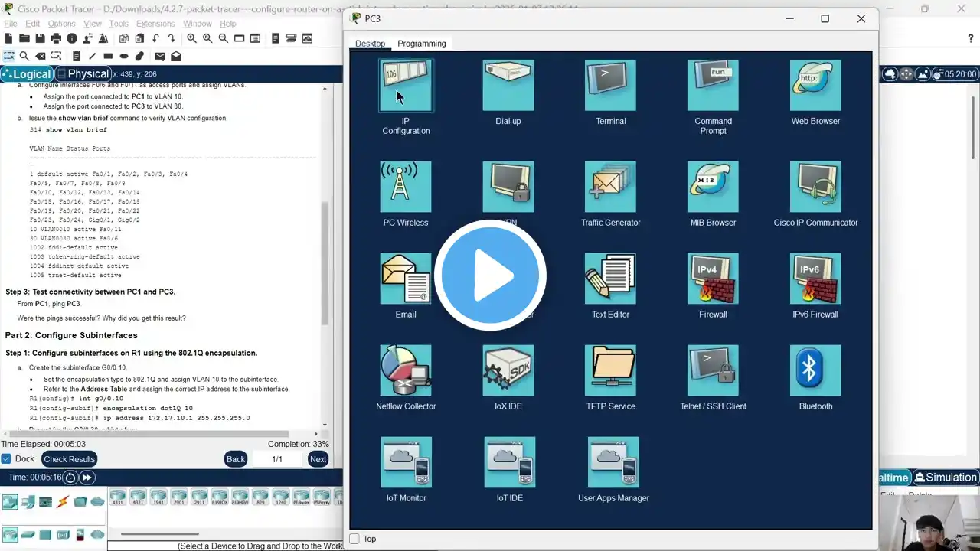This screenshot has height=551, width=980.
Task: Open the Edit menu
Action: coord(32,24)
